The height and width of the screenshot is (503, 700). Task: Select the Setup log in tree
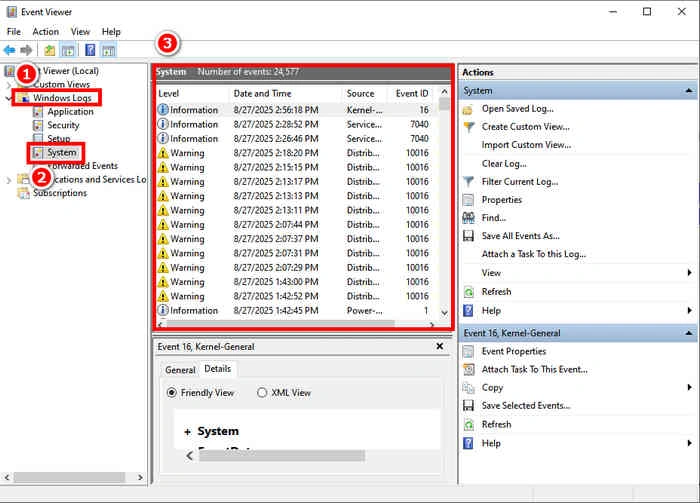tap(58, 139)
